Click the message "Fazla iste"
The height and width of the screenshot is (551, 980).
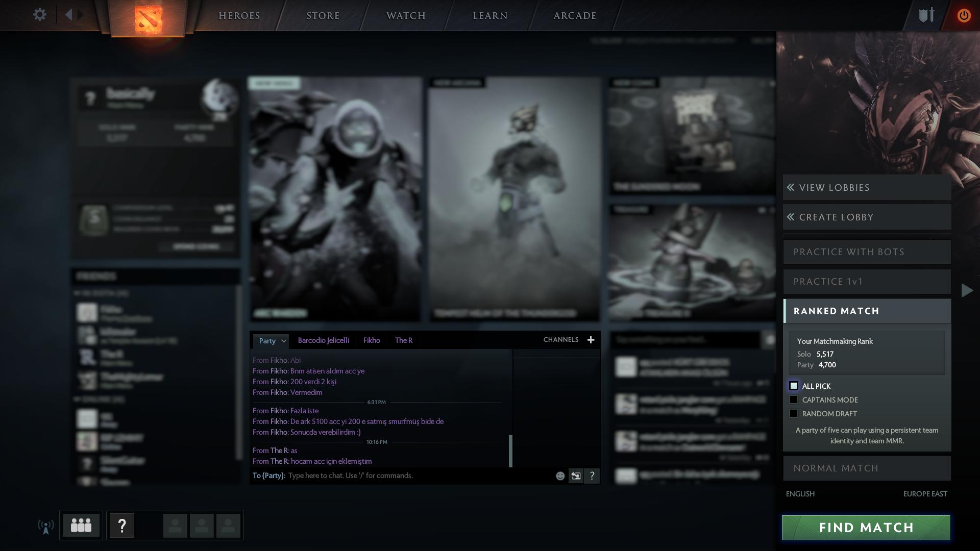point(304,411)
